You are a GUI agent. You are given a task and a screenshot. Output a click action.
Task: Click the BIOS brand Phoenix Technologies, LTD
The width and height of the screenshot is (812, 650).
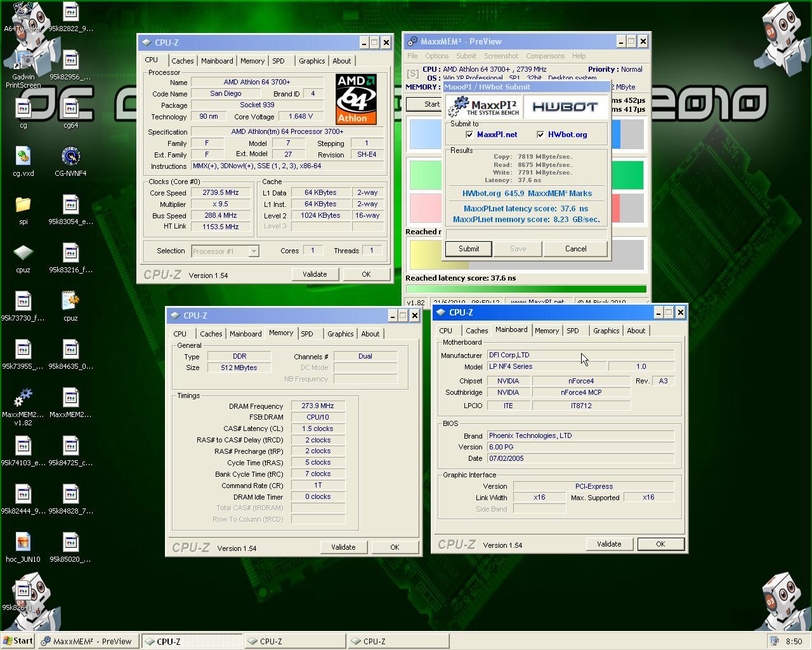click(580, 435)
